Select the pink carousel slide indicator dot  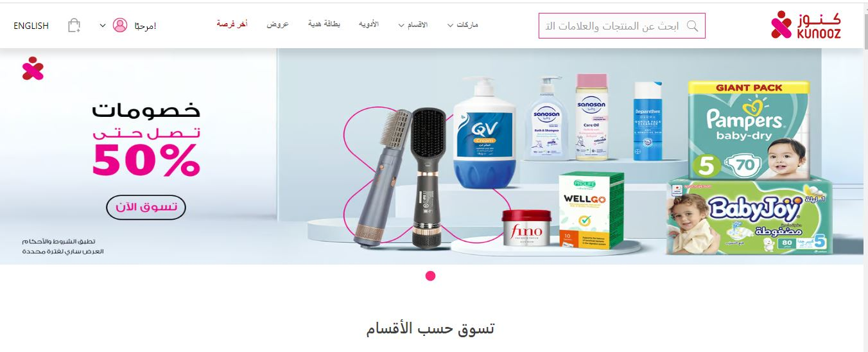click(x=431, y=276)
